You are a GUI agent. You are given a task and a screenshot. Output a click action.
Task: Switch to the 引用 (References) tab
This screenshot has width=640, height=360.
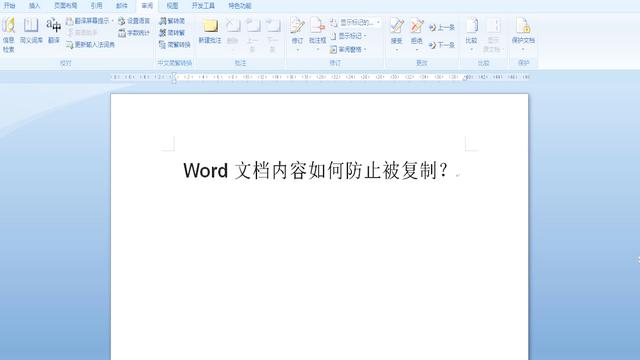(x=96, y=6)
